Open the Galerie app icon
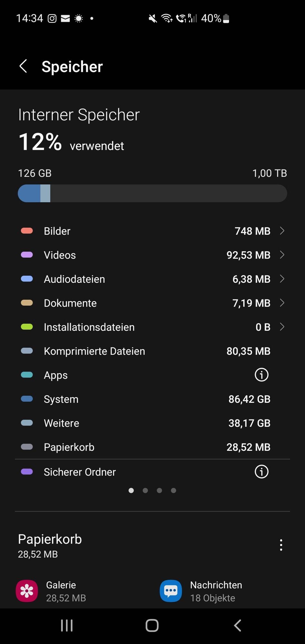The width and height of the screenshot is (305, 644). click(x=27, y=591)
